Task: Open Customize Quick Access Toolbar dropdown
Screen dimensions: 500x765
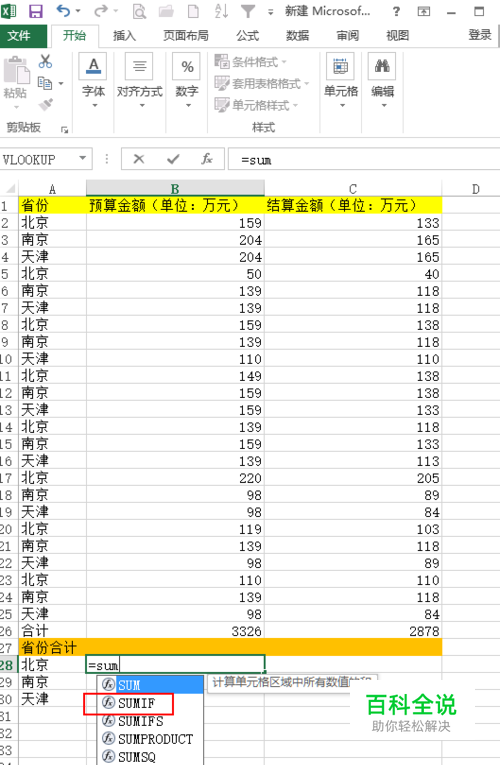Action: pyautogui.click(x=271, y=12)
